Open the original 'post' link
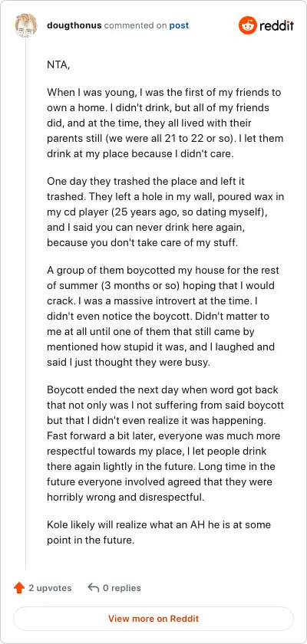307x644 pixels. [x=179, y=25]
